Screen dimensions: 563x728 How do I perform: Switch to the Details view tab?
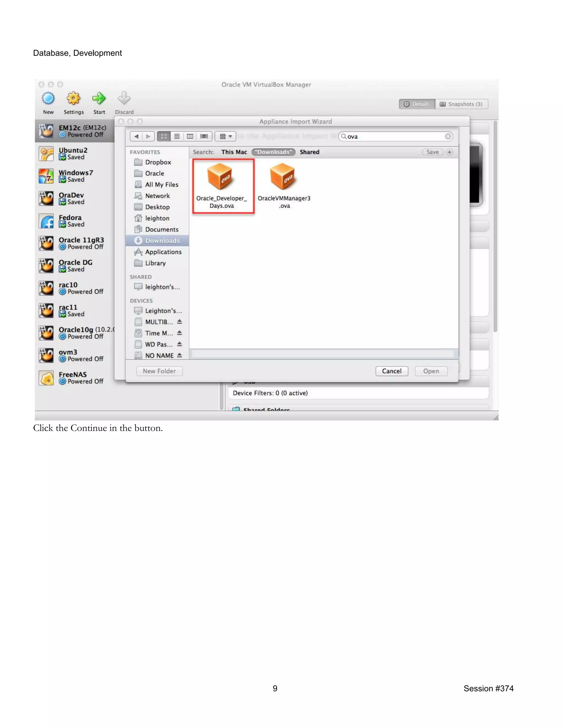point(417,104)
